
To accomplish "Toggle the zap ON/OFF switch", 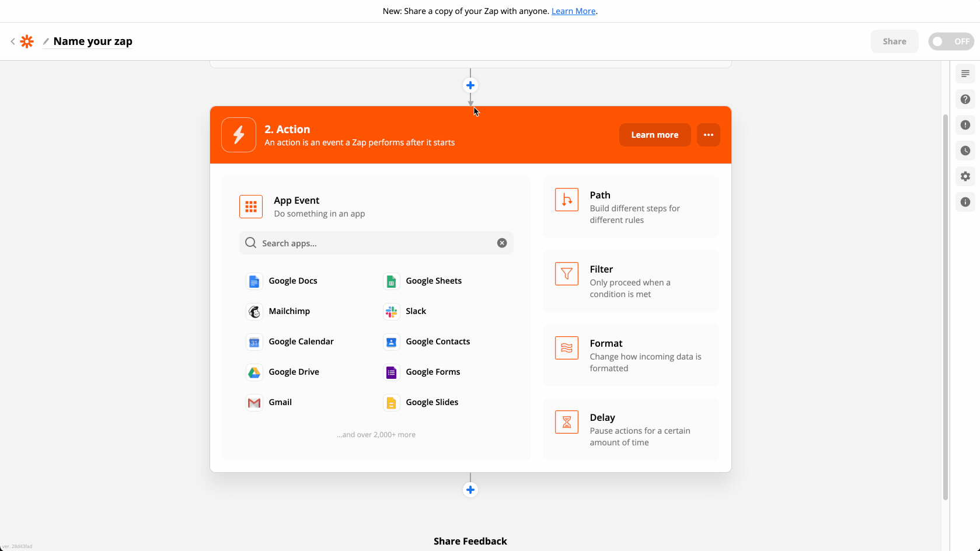I will [951, 41].
